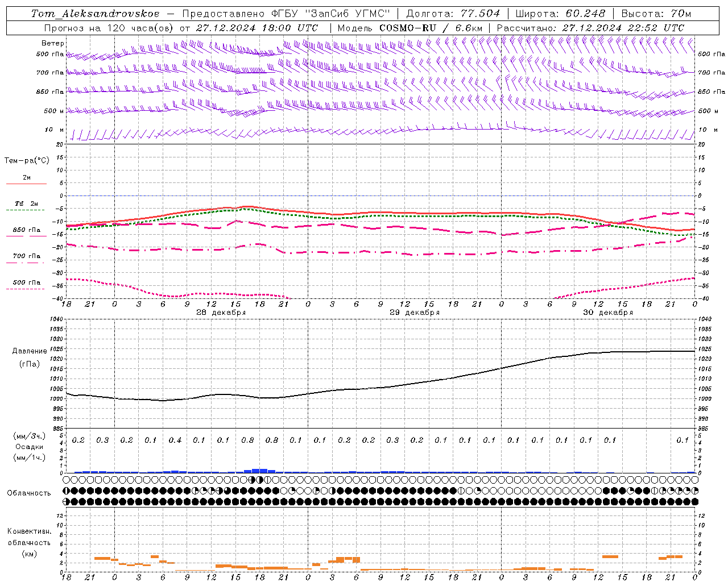Click the Конвективн. convective cloud label
The width and height of the screenshot is (728, 582).
click(x=29, y=531)
